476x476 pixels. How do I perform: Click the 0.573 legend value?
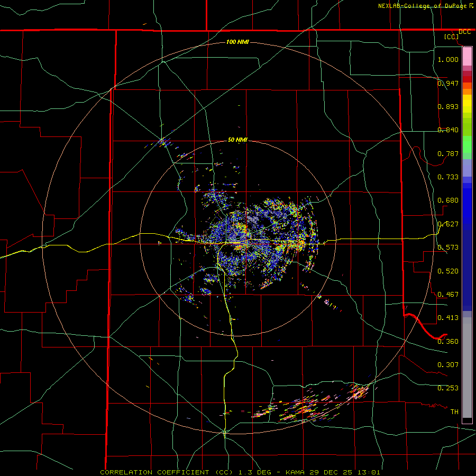tap(448, 248)
